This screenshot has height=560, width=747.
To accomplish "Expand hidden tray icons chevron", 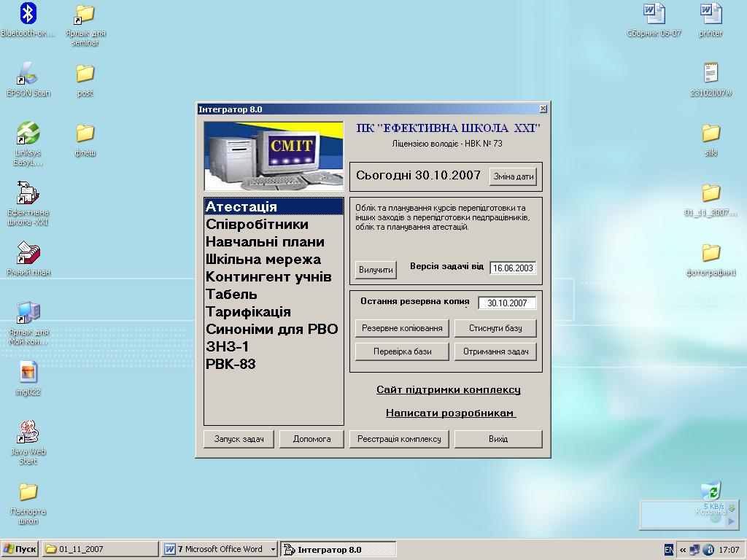I will click(682, 550).
